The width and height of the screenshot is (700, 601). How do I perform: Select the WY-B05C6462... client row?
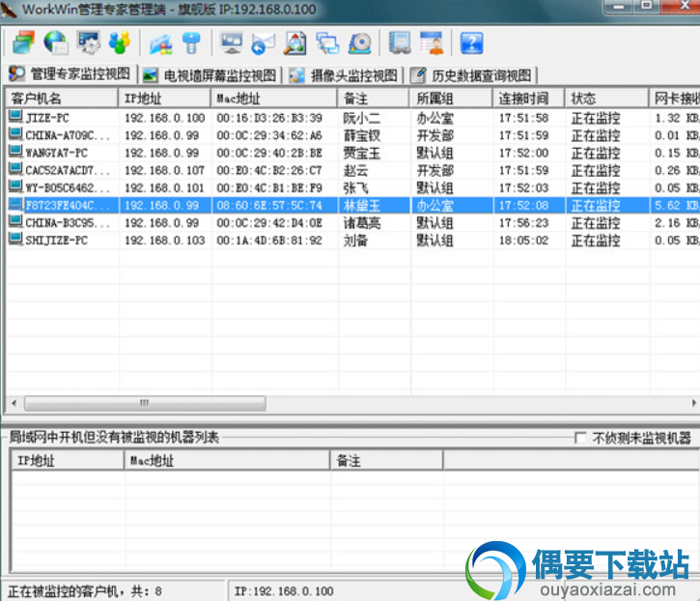tap(352, 187)
